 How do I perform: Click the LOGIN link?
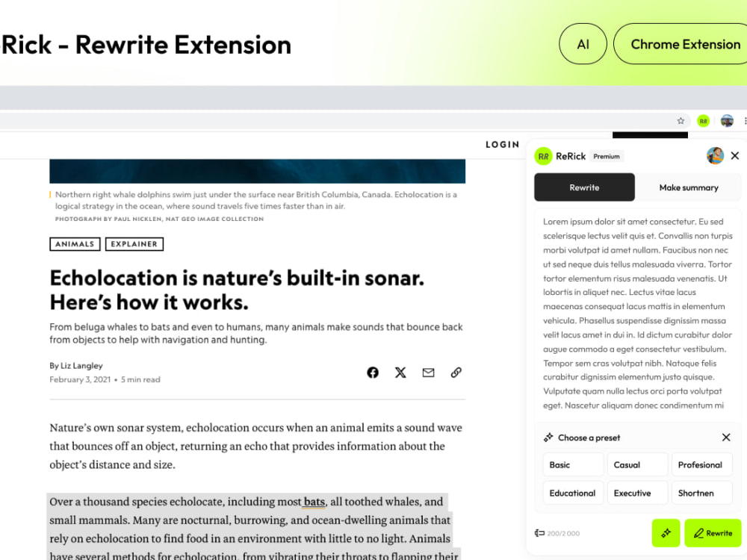pyautogui.click(x=502, y=144)
